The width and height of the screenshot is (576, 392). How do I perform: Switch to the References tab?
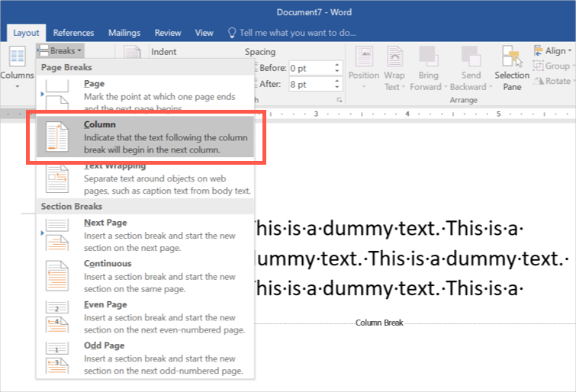[x=74, y=33]
